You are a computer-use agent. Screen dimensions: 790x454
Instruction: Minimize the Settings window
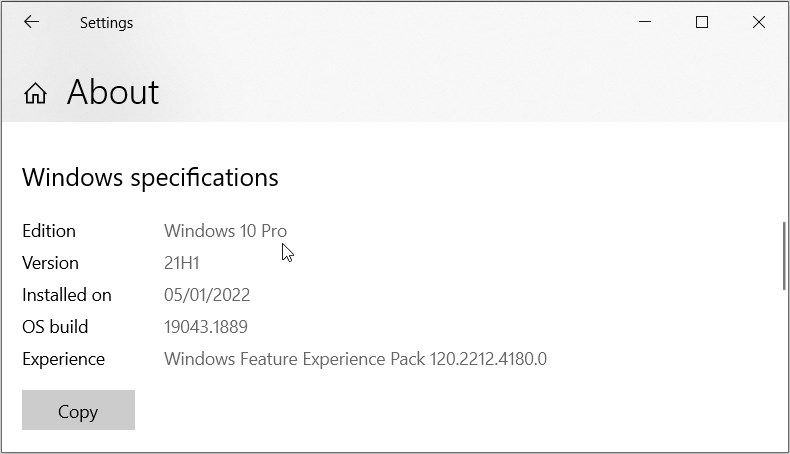645,22
